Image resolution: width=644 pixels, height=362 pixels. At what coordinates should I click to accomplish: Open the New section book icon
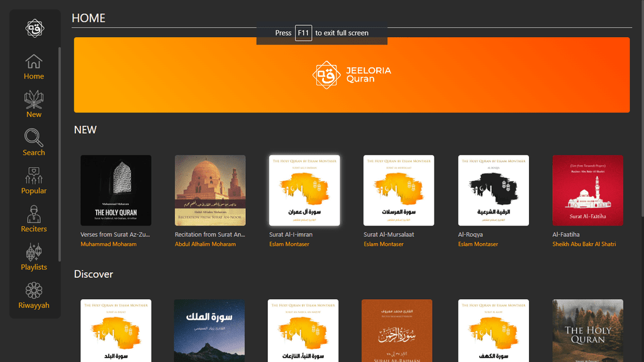tap(34, 99)
